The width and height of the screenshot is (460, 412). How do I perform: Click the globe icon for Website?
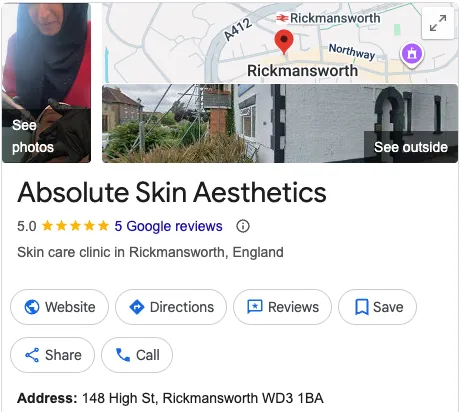pyautogui.click(x=32, y=307)
